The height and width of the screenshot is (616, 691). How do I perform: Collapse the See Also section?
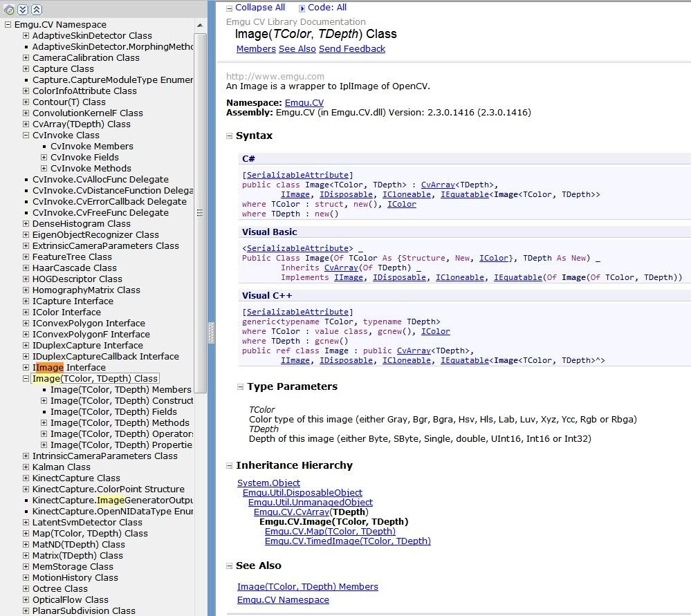point(229,566)
